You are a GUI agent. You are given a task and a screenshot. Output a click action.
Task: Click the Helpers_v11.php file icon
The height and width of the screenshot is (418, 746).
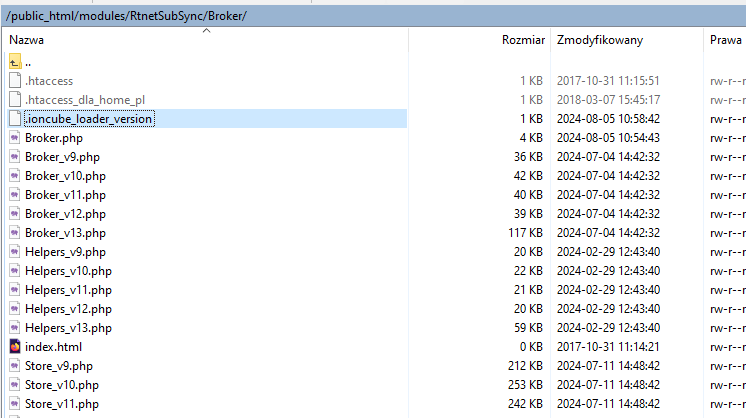pos(15,290)
